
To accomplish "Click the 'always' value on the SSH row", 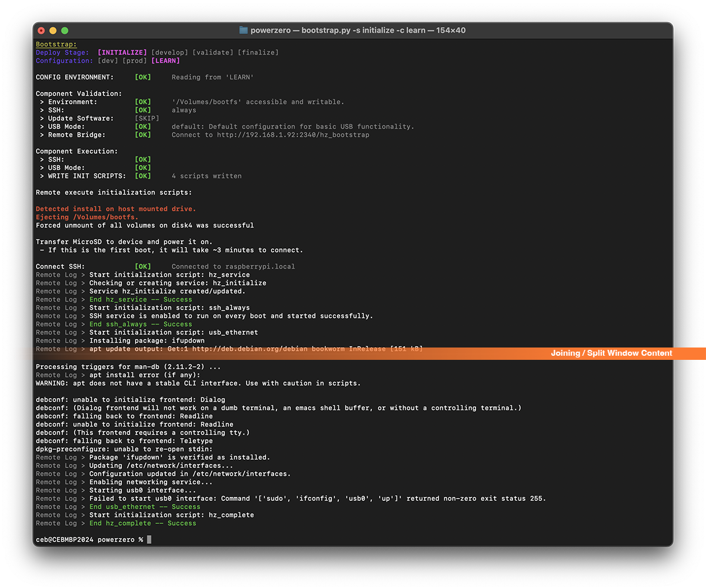I will click(x=184, y=110).
